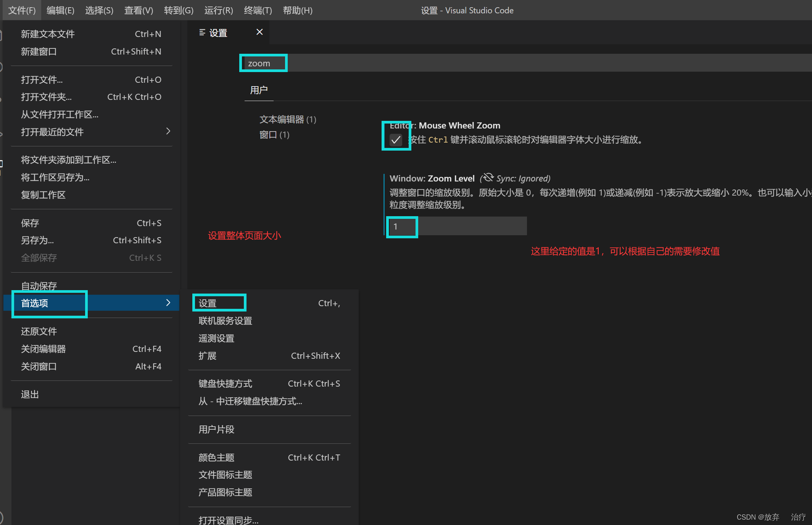This screenshot has width=812, height=525.
Task: Click the Window Zoom Level value field
Action: point(401,226)
